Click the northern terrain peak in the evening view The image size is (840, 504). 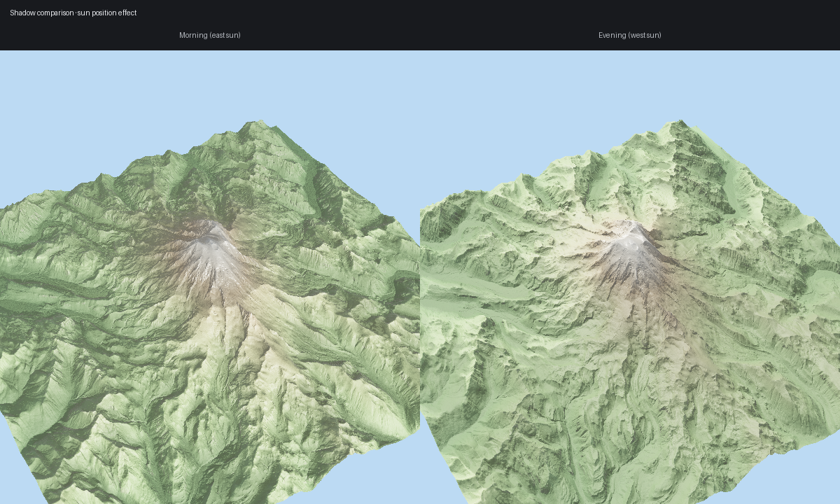[678, 125]
